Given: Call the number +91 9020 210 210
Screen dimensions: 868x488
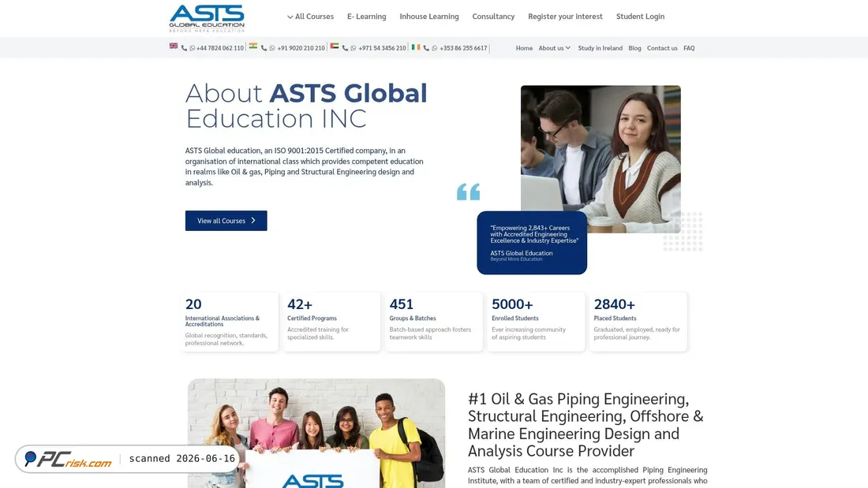Looking at the screenshot, I should [x=301, y=48].
